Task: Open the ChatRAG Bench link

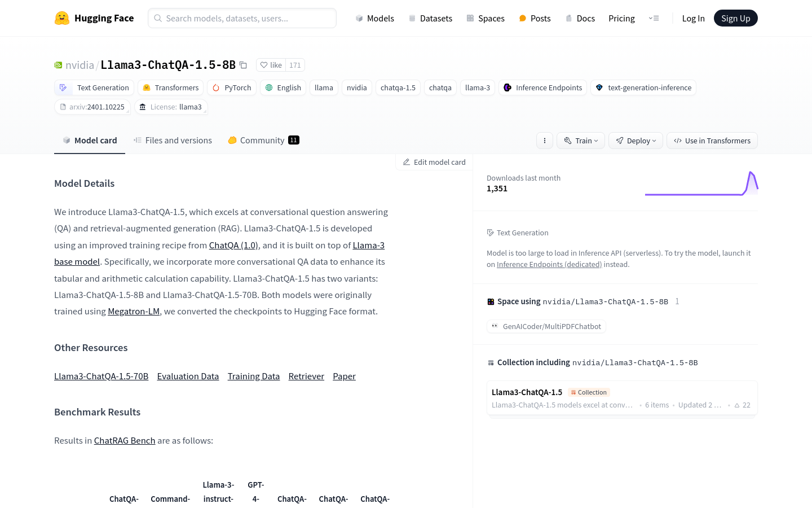Action: click(x=125, y=440)
